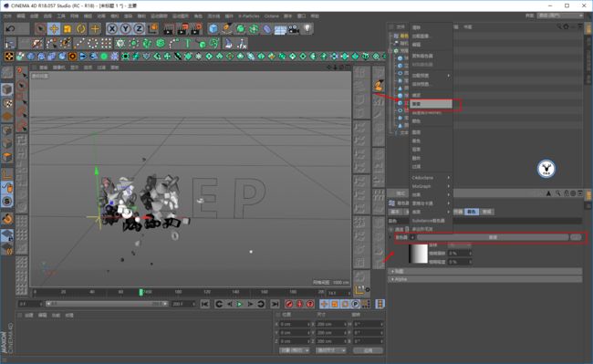Click the Light bulb object icon
Image resolution: width=593 pixels, height=364 pixels.
(x=307, y=28)
